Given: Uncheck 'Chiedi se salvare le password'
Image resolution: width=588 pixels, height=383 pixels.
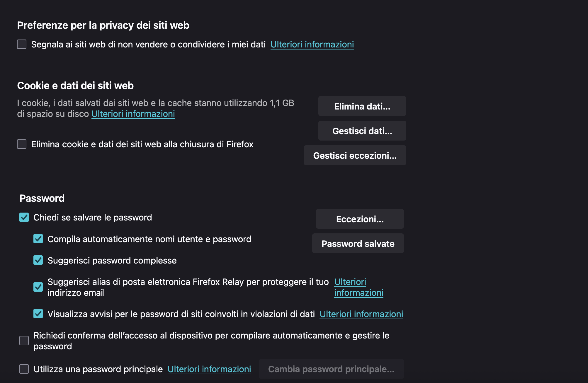Looking at the screenshot, I should click(24, 217).
